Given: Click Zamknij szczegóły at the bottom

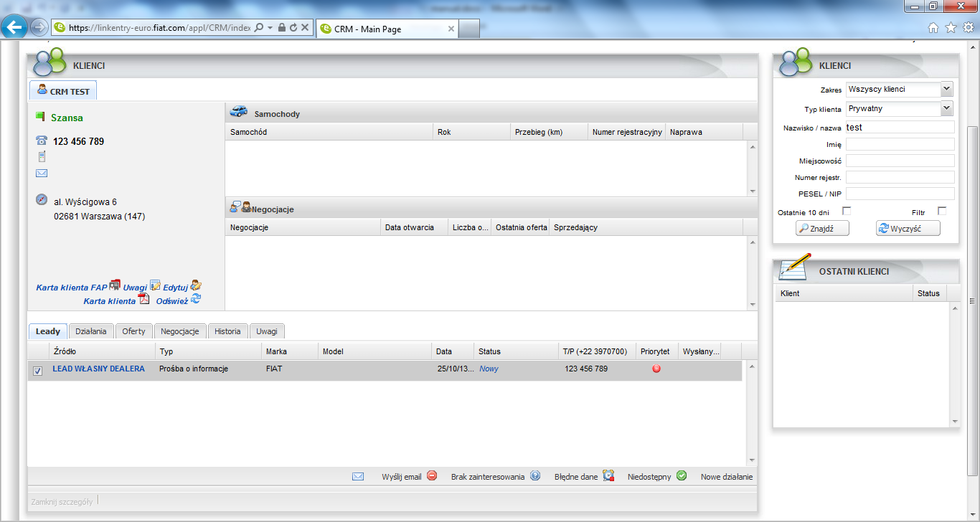Looking at the screenshot, I should 62,502.
